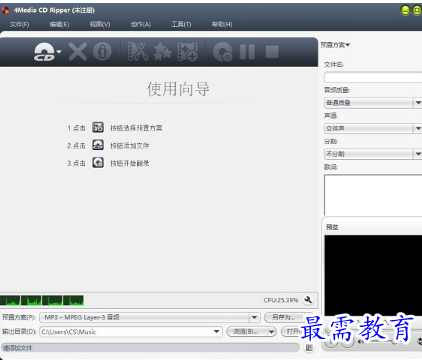
Task: Open the Add CD dropdown arrow
Action: [x=59, y=52]
